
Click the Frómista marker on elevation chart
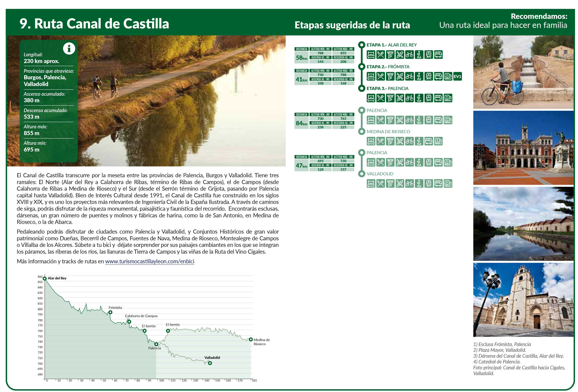(x=110, y=312)
